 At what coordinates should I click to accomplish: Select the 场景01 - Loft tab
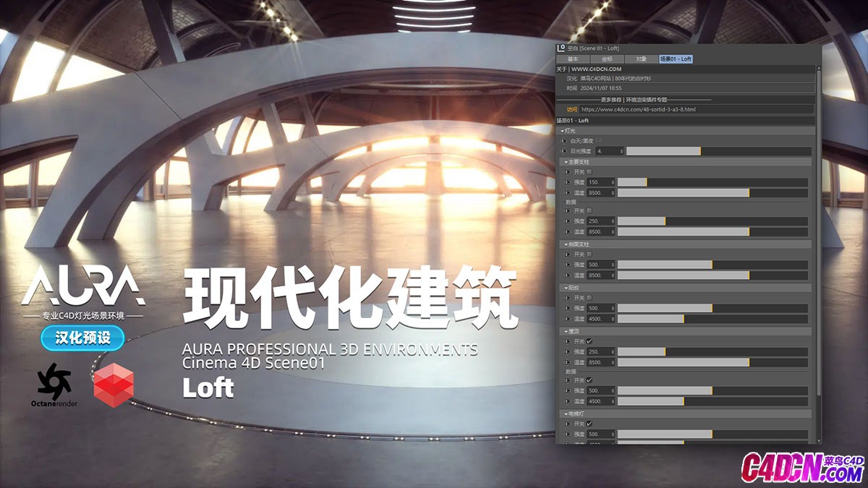pos(676,59)
